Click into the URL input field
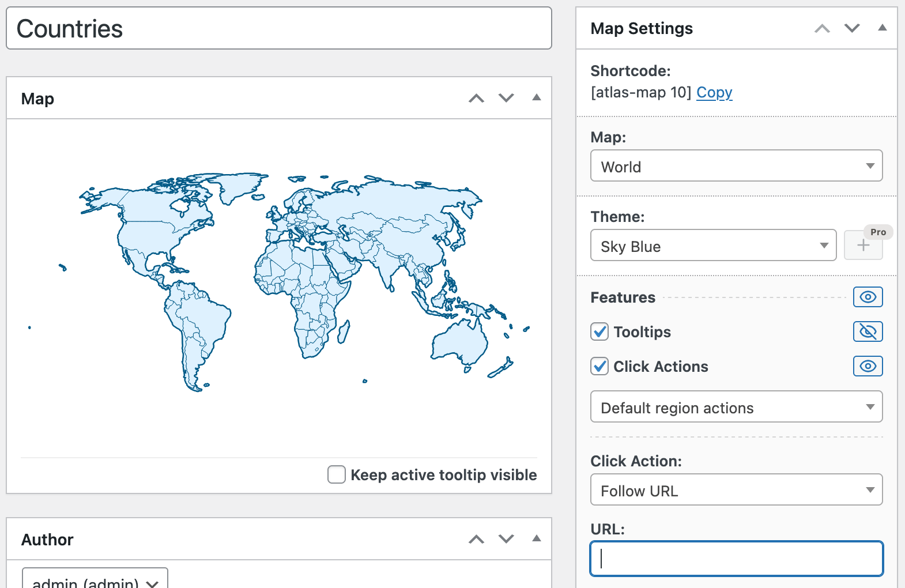 736,558
